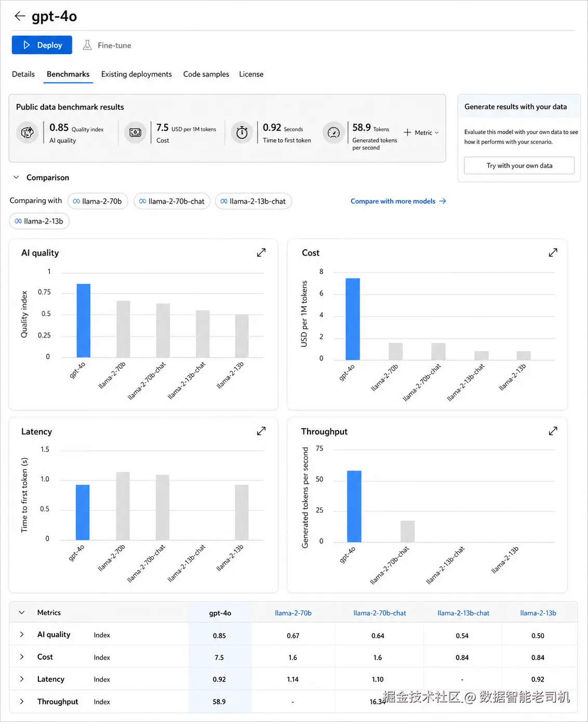Open llama-2-70b column header link
The height and width of the screenshot is (722, 588).
point(293,613)
